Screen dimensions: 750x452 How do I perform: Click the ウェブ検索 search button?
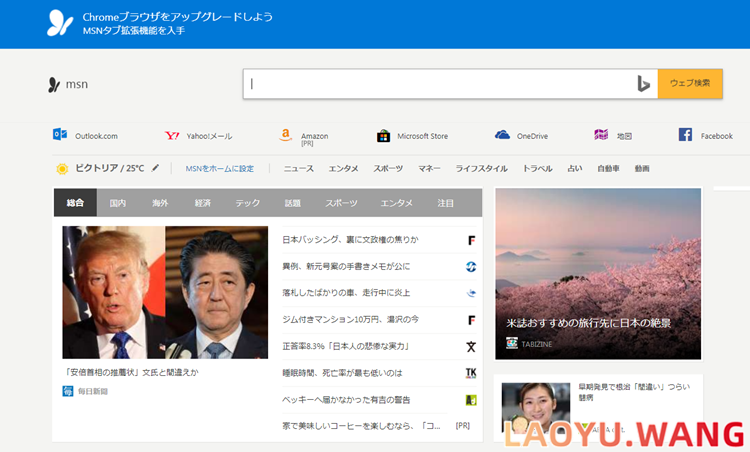(690, 84)
